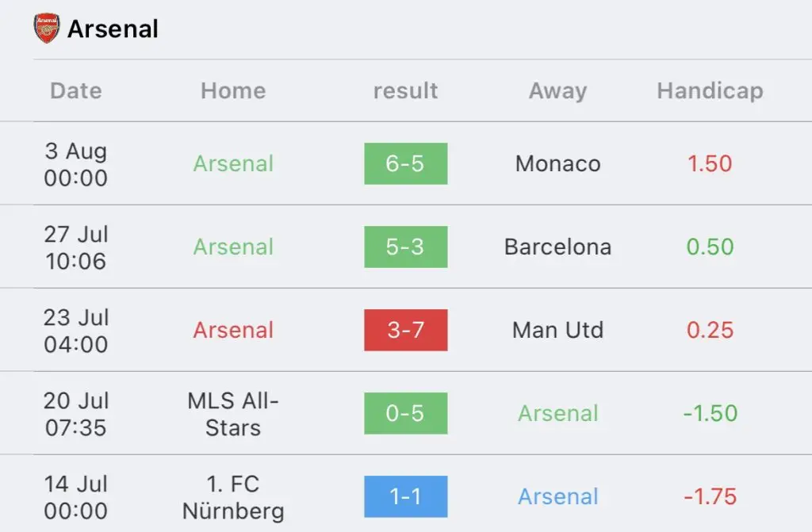
Task: Select the Man Utd away team
Action: click(557, 330)
